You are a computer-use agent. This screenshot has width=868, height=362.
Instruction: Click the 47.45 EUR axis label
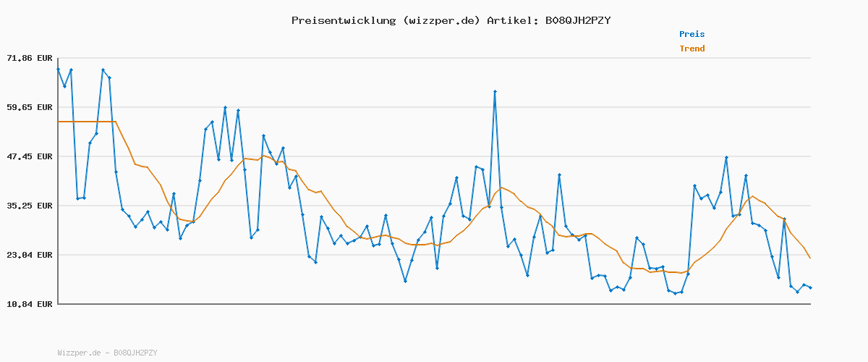tap(29, 156)
